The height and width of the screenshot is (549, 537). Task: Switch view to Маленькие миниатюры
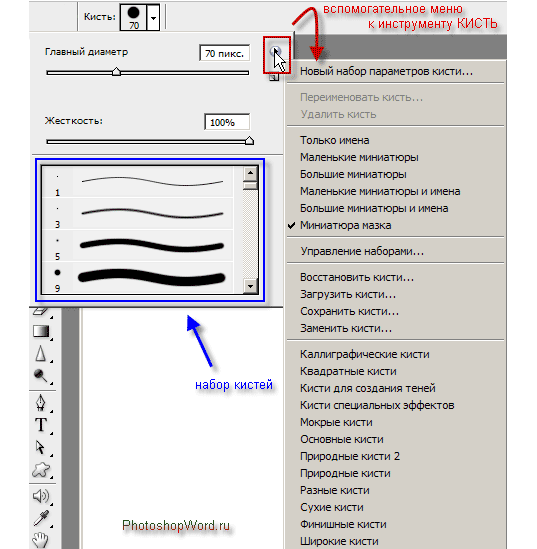(x=396, y=157)
